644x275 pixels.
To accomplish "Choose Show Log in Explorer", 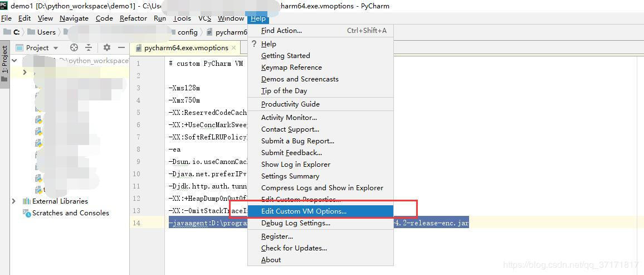I will pyautogui.click(x=320, y=165).
